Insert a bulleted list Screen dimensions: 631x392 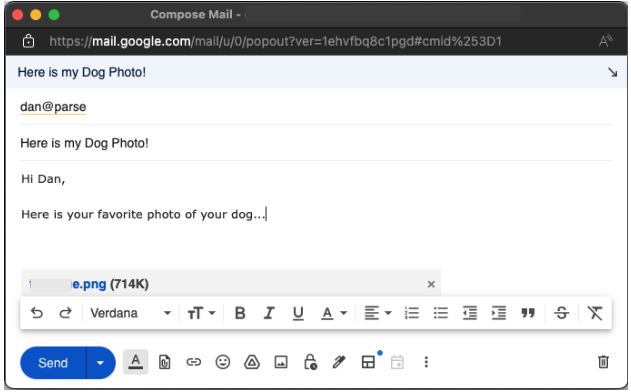click(441, 313)
